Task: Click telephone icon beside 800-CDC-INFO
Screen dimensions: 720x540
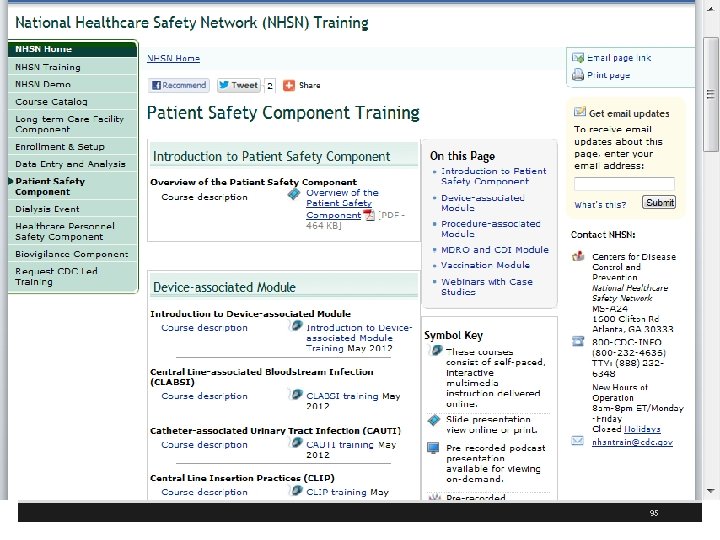Action: 578,341
